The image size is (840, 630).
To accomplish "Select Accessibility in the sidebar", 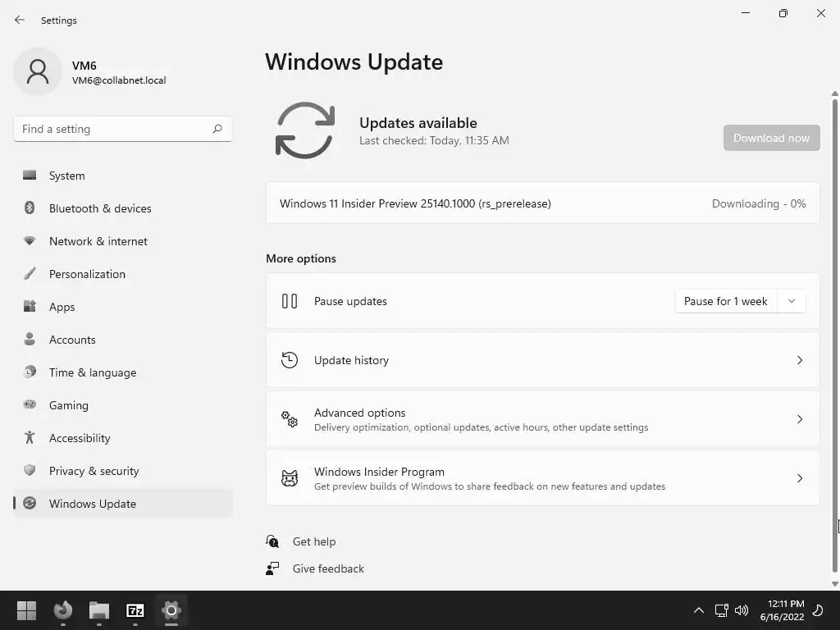I will (123, 437).
